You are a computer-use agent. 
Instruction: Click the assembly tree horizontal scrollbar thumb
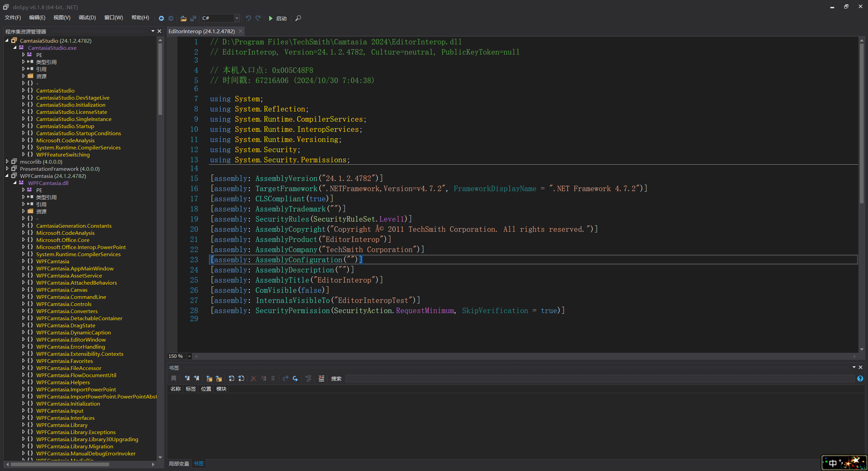[x=60, y=464]
